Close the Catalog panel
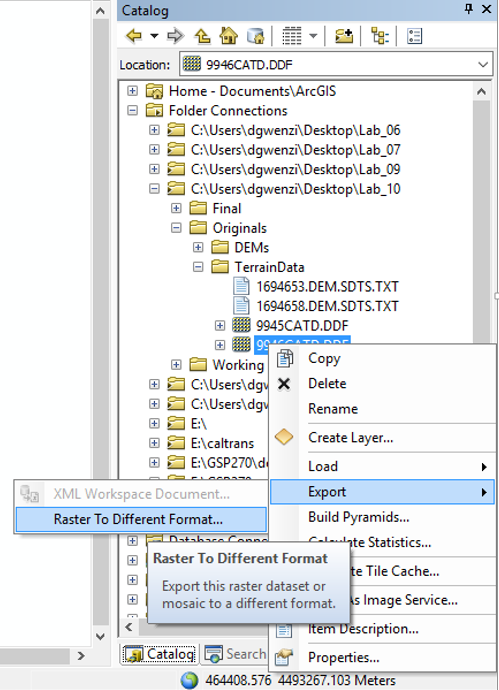Screen dimensions: 499x690 [486, 9]
